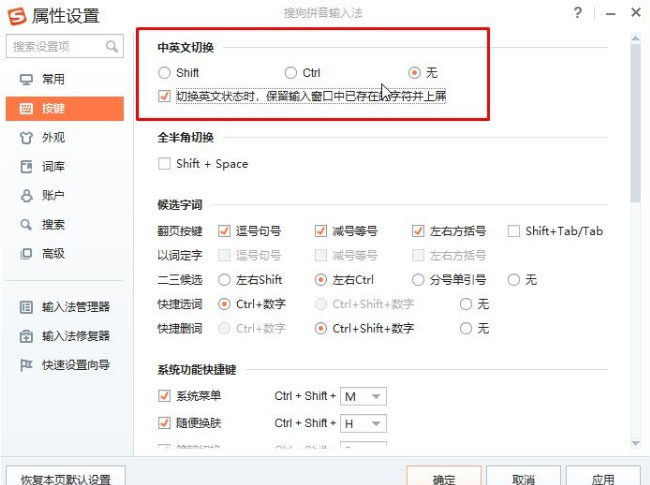This screenshot has width=650, height=485.
Task: Enable Shift+Tab/Tab page turning
Action: tap(514, 231)
